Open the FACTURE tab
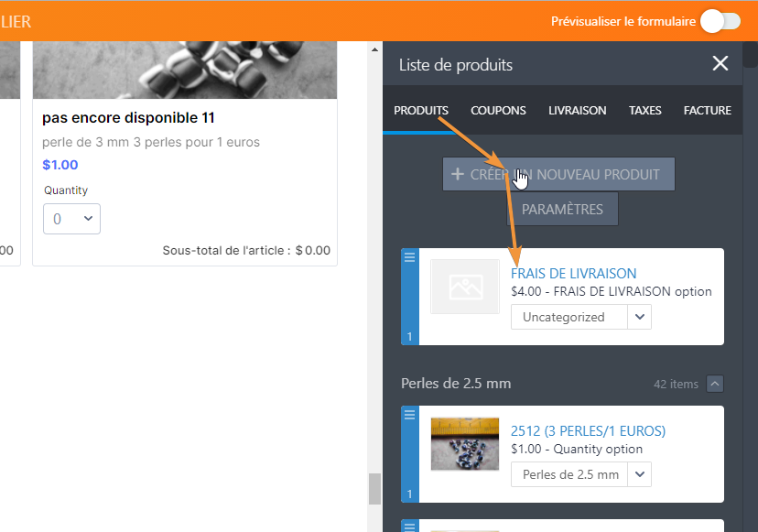The height and width of the screenshot is (532, 758). pos(707,110)
